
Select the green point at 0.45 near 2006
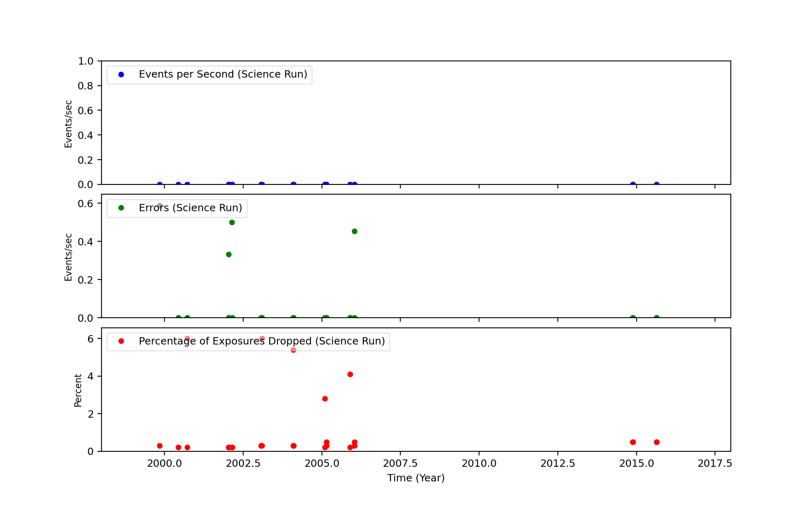(x=354, y=231)
